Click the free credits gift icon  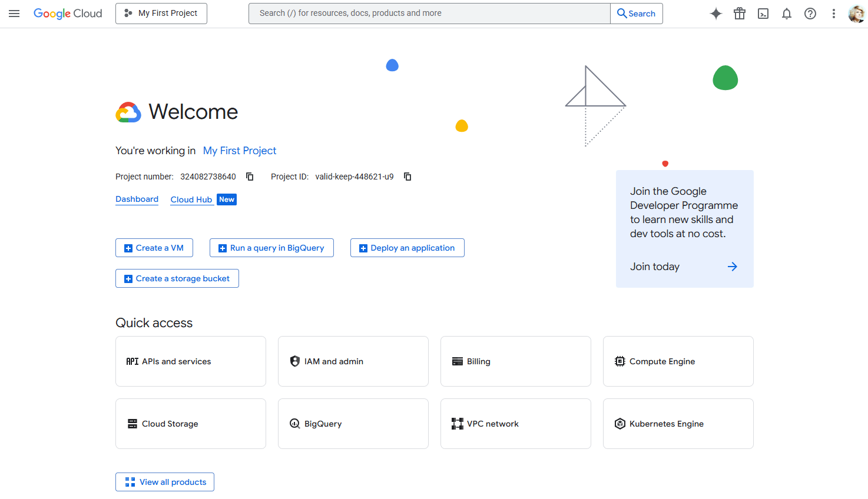point(739,13)
